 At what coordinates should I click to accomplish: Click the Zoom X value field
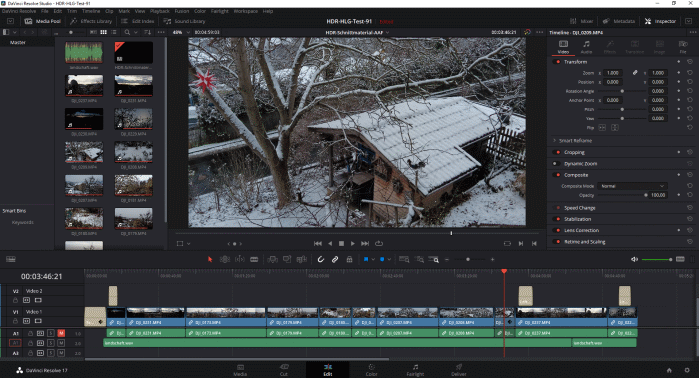(x=613, y=73)
